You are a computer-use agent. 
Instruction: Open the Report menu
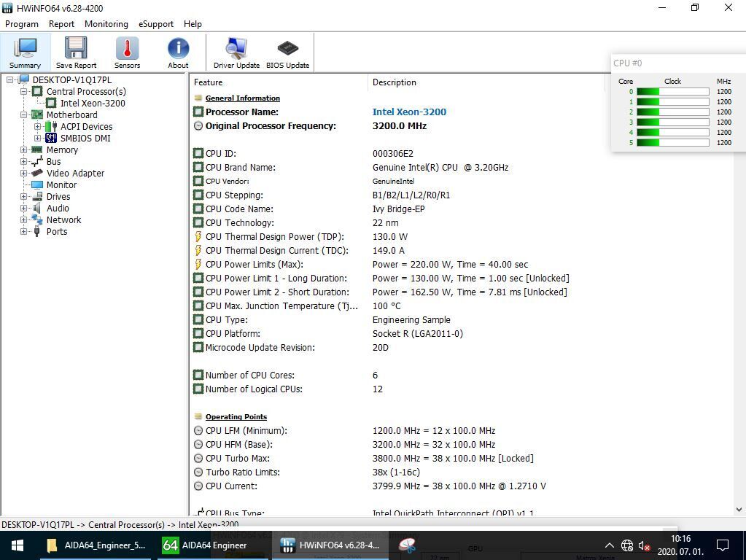tap(61, 24)
